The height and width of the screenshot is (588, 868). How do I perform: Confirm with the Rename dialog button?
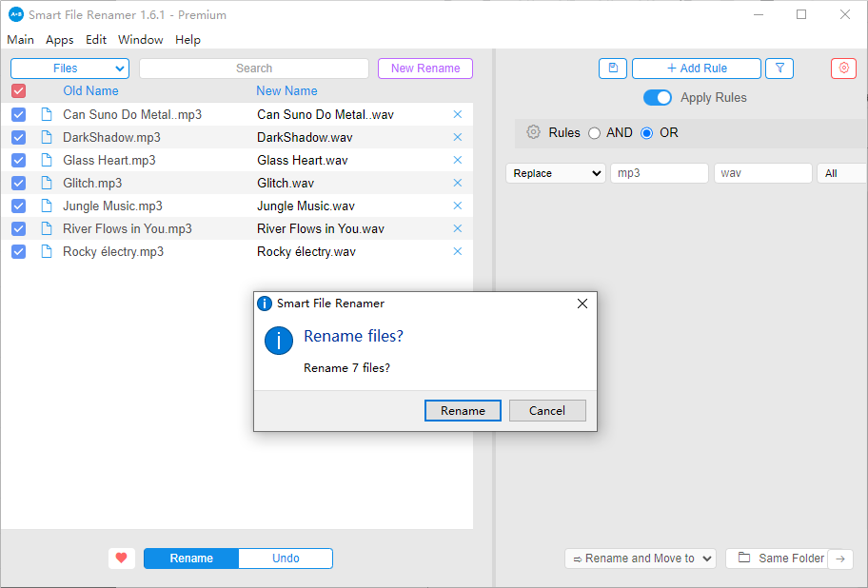(463, 410)
